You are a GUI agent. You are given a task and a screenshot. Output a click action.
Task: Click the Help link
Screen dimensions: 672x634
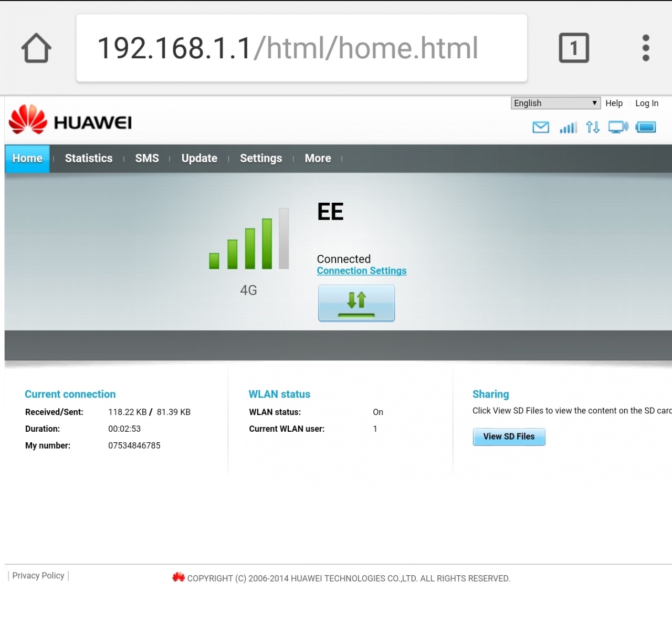click(x=614, y=103)
